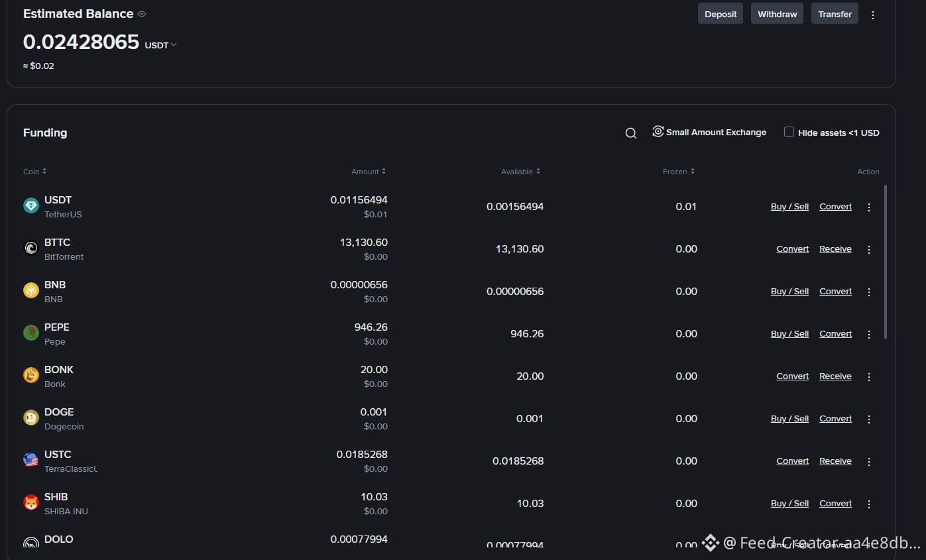The height and width of the screenshot is (560, 926).
Task: Click Buy / Sell for PEPE
Action: click(789, 334)
